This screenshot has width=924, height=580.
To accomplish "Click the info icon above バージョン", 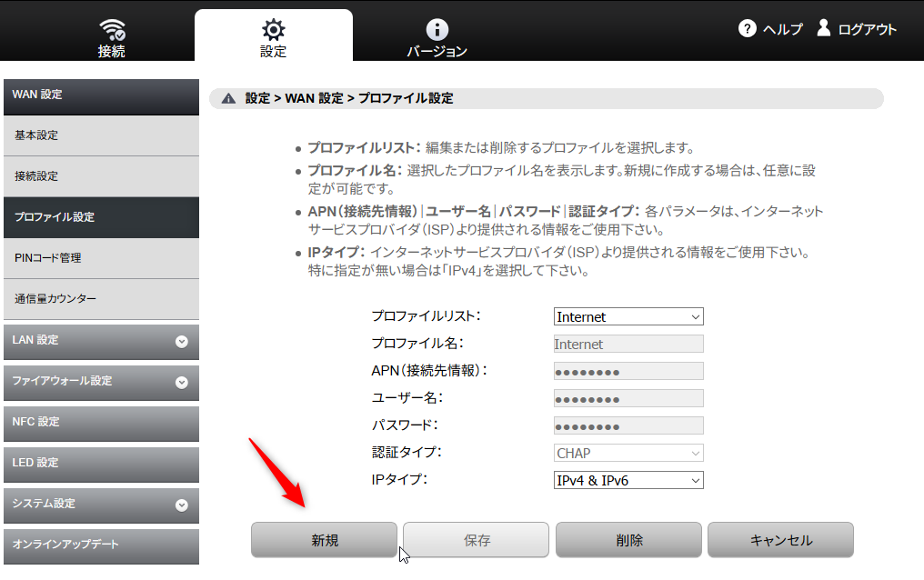I will [437, 27].
